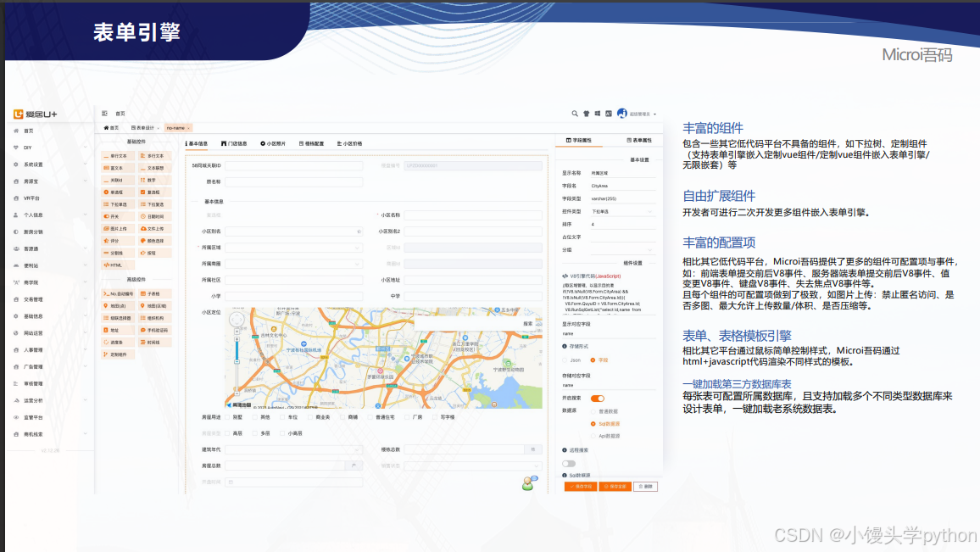Add the 下拉单选 dropdown component
The width and height of the screenshot is (980, 552).
pos(118,204)
